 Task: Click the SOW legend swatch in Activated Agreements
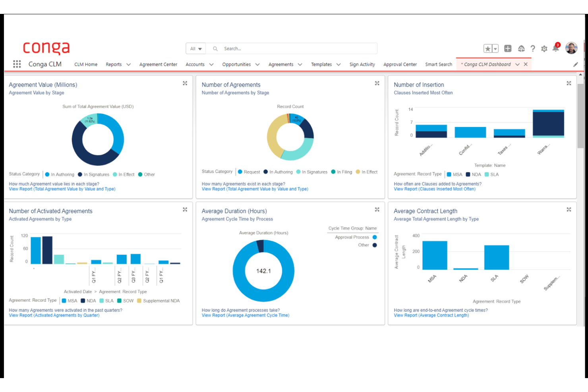pyautogui.click(x=119, y=301)
